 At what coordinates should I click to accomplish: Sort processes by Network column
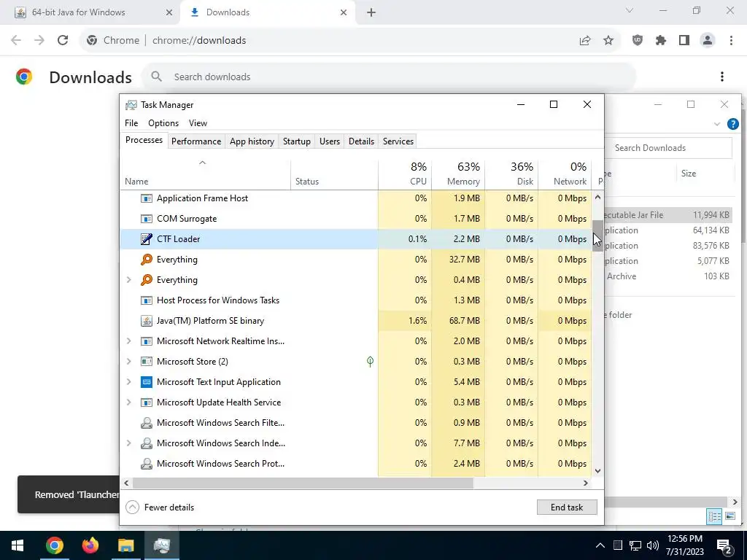click(x=565, y=174)
